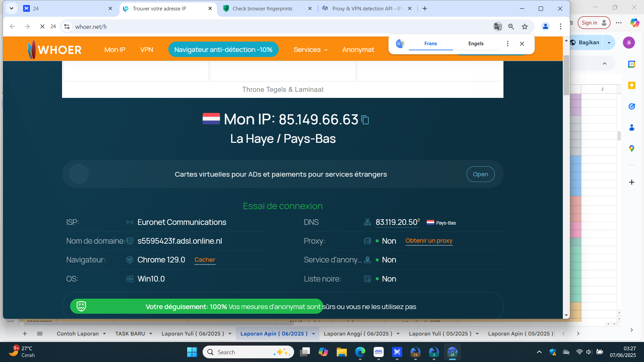Expand the Chrome tab search dropdown
The width and height of the screenshot is (644, 362).
tap(12, 8)
